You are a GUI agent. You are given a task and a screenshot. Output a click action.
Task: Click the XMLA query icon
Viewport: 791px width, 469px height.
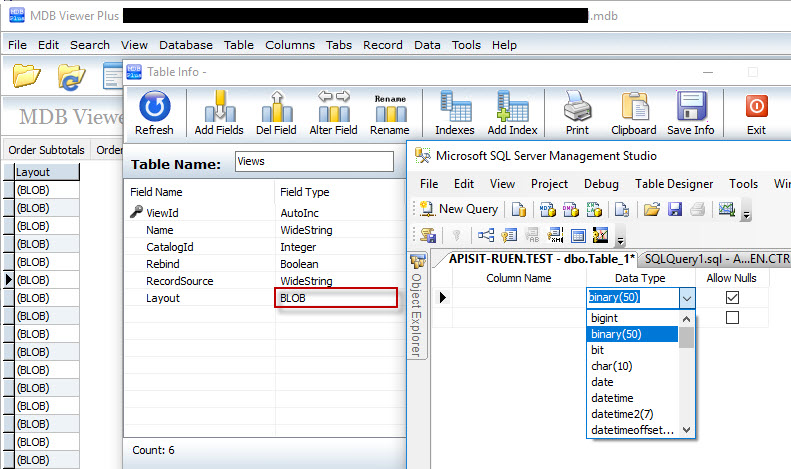coord(594,209)
